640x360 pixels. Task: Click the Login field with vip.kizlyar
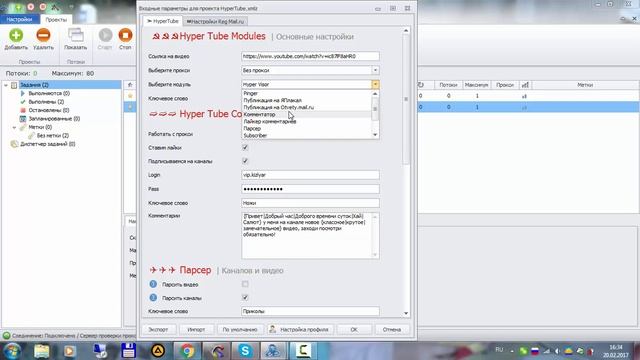[x=310, y=175]
